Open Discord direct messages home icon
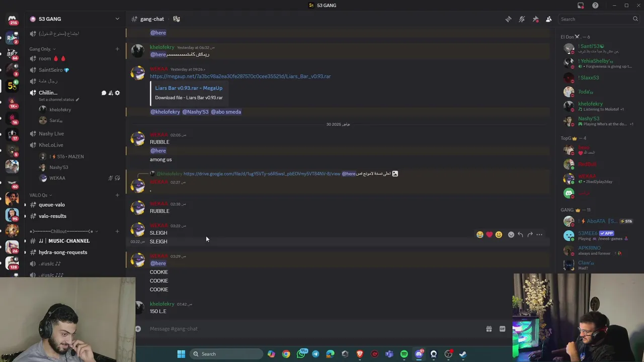Screen dimensions: 644x362 click(12, 20)
